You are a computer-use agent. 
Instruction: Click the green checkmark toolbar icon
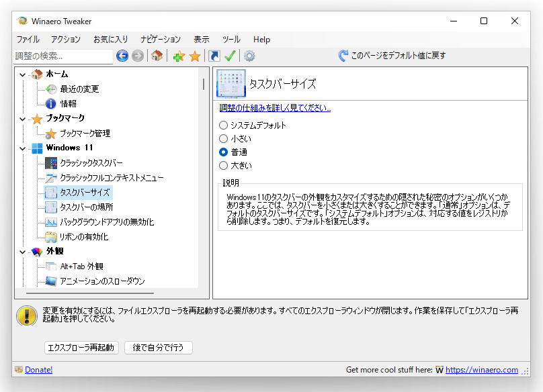pos(230,56)
